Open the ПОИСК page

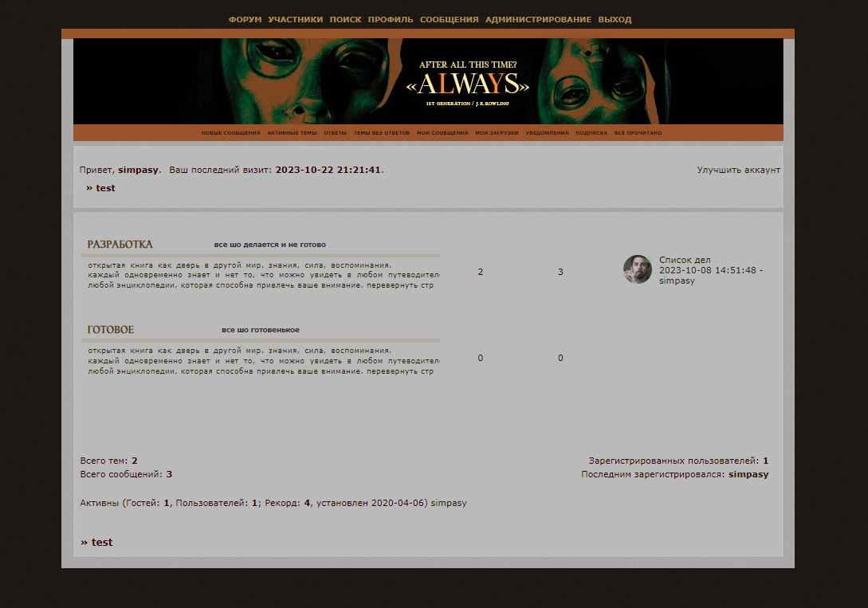click(x=345, y=19)
